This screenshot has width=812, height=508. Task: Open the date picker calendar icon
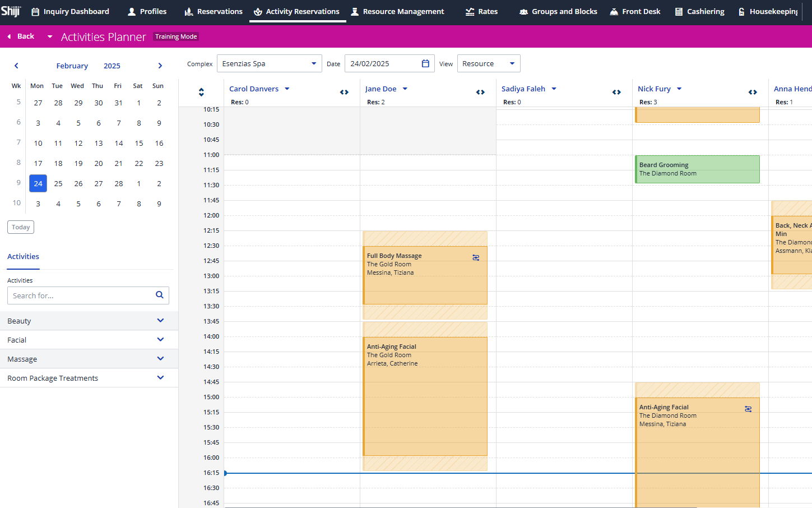coord(425,63)
